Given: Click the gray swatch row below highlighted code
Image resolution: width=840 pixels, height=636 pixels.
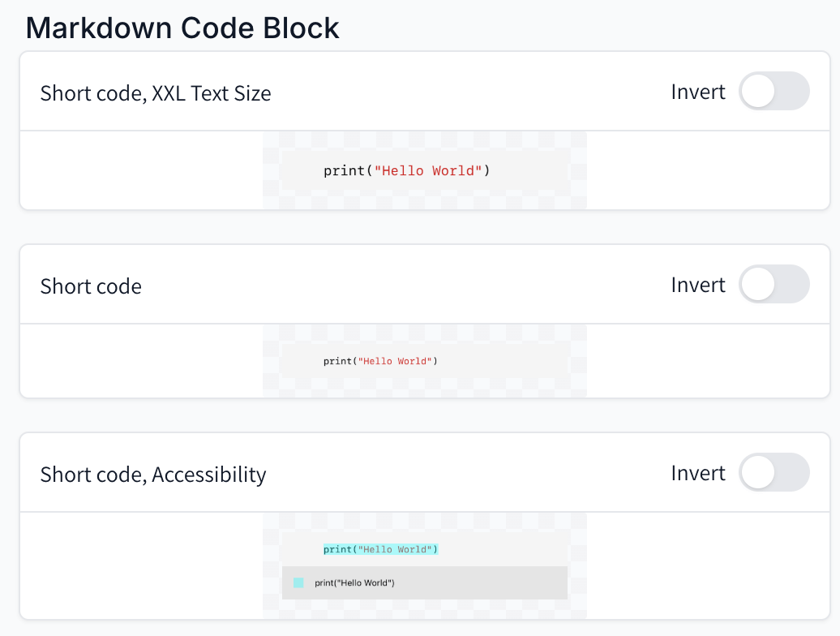Looking at the screenshot, I should (425, 582).
